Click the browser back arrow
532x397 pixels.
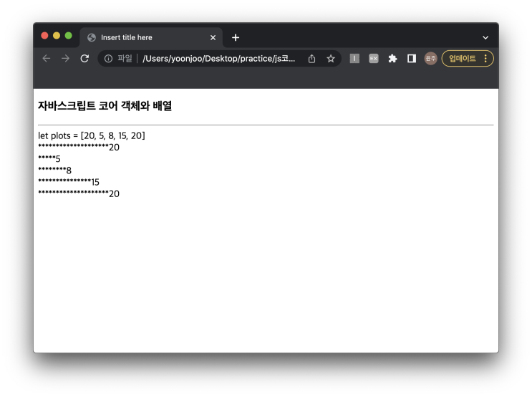pyautogui.click(x=46, y=59)
